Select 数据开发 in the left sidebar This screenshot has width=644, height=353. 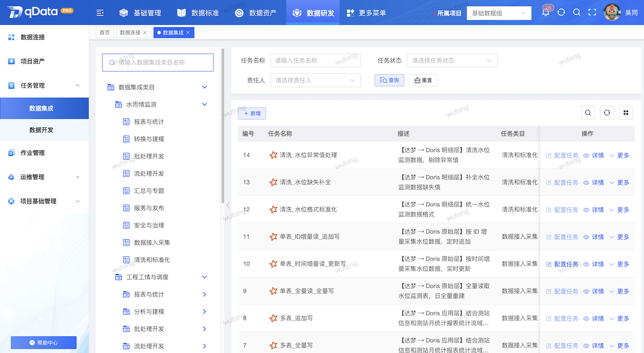click(41, 130)
